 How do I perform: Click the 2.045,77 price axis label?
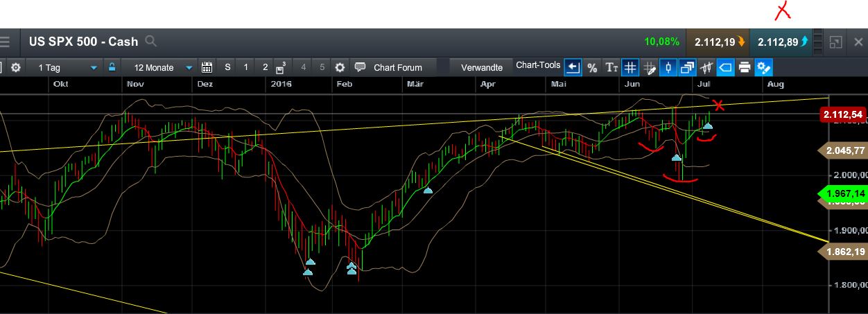click(x=842, y=150)
